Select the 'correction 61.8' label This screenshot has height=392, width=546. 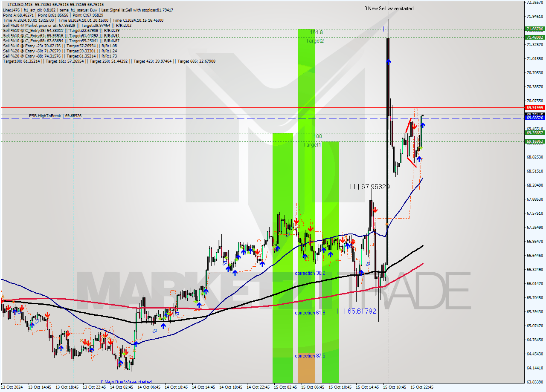click(x=310, y=313)
